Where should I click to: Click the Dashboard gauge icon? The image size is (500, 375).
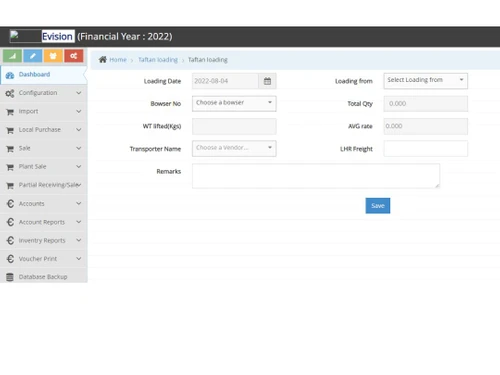(x=10, y=75)
